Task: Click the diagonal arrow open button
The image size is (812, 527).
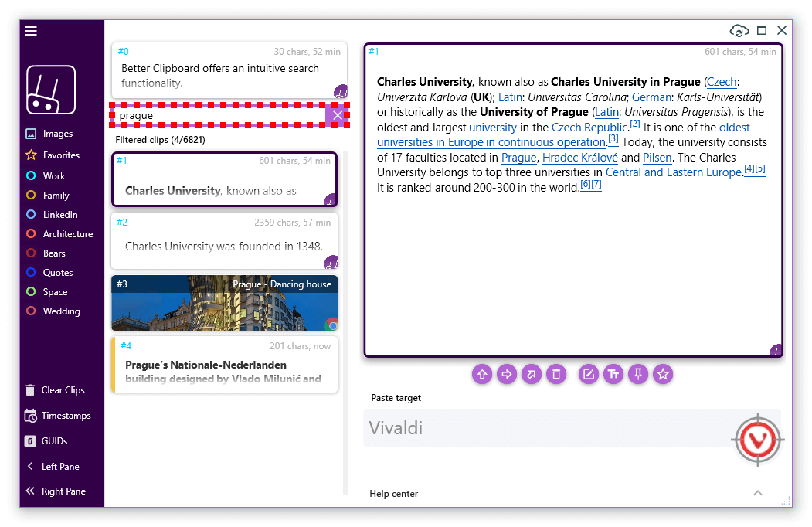Action: (x=532, y=374)
